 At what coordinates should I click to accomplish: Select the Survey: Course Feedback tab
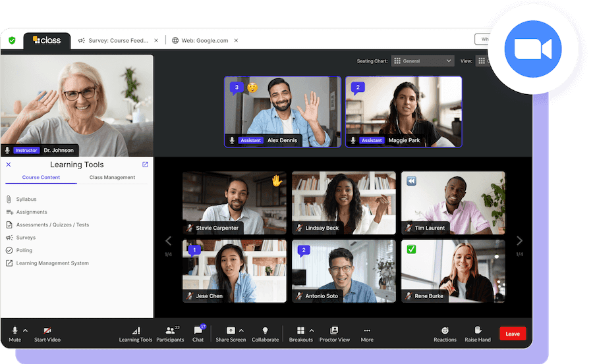point(113,40)
